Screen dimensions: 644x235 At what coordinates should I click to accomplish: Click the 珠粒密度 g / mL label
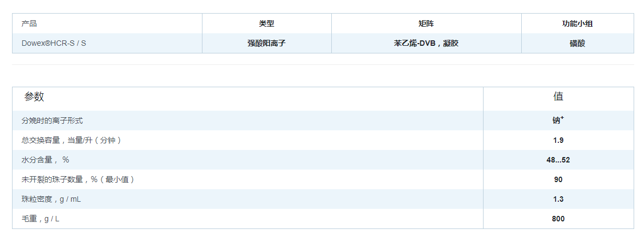(x=51, y=199)
